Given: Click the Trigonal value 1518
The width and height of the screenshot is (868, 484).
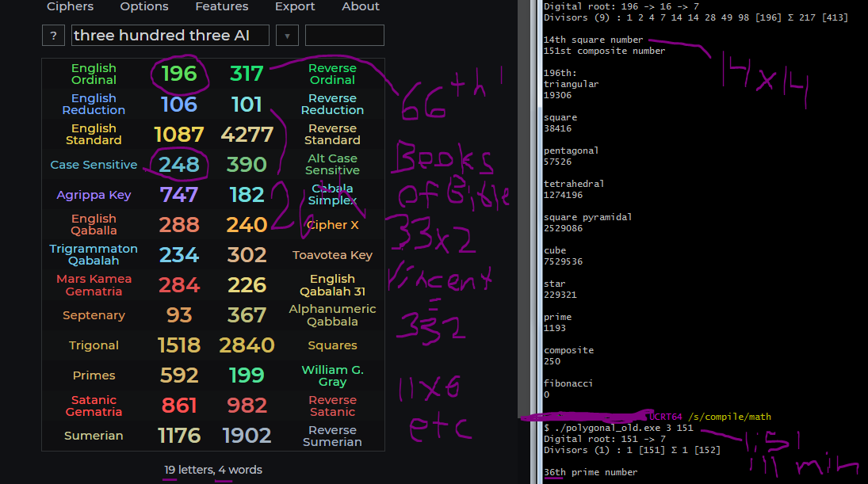Looking at the screenshot, I should 179,345.
